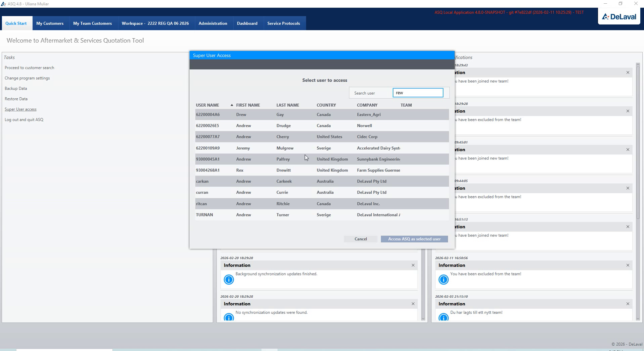The image size is (644, 351).
Task: Click the Restore Data task
Action: click(16, 99)
